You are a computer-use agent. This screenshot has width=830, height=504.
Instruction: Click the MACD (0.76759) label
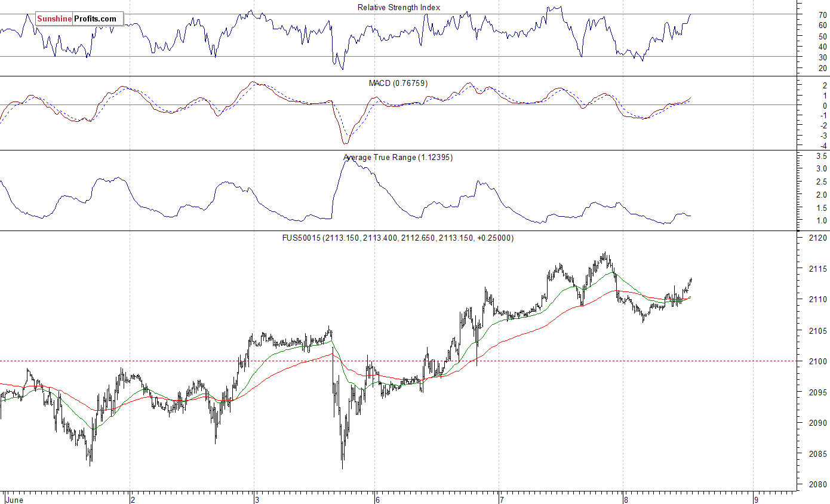(398, 83)
